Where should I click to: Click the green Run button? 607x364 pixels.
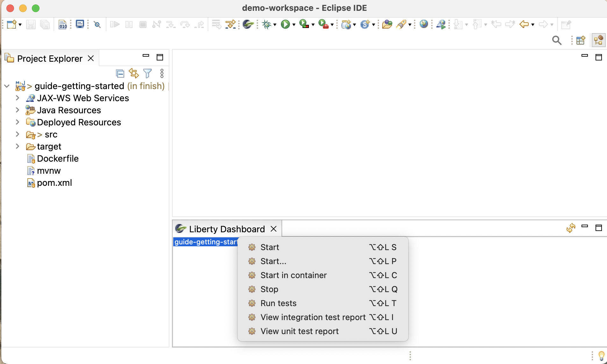[x=285, y=24]
